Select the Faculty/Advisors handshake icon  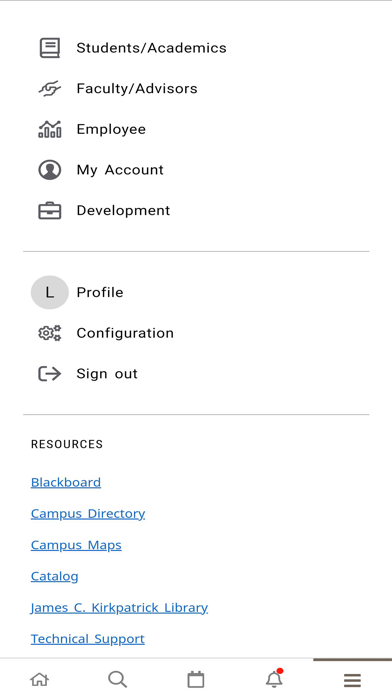pyautogui.click(x=50, y=88)
